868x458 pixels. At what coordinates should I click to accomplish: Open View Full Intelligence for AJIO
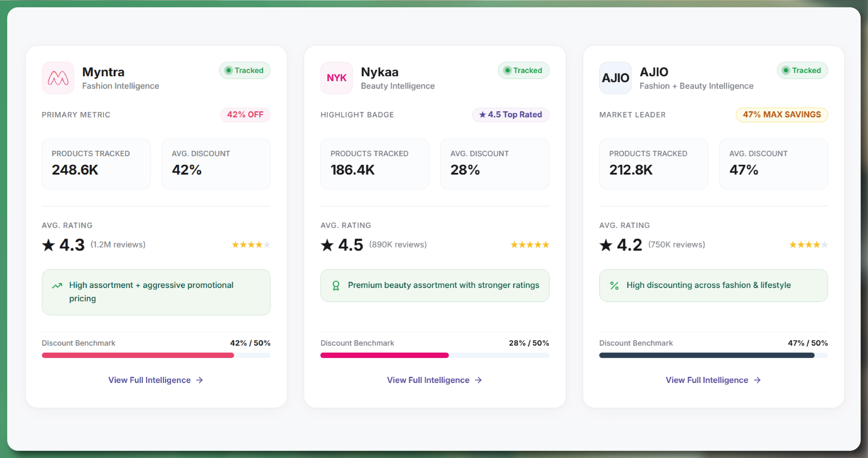713,380
